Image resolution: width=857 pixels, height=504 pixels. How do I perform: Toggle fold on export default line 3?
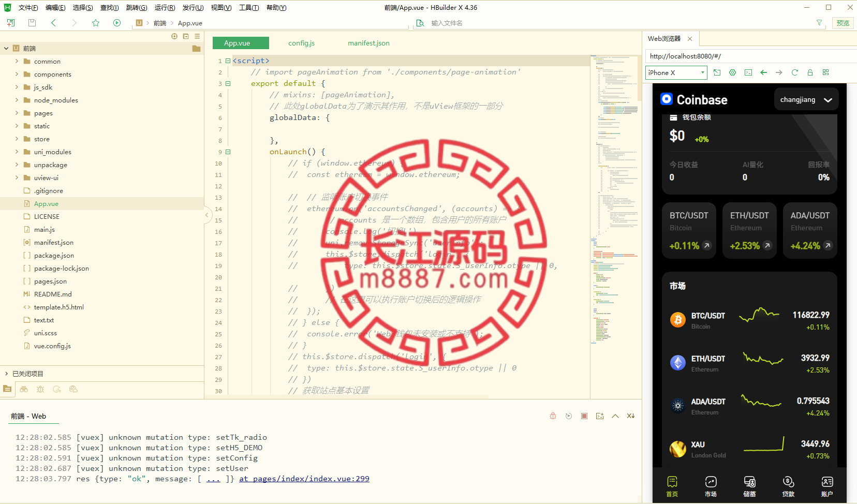coord(228,83)
